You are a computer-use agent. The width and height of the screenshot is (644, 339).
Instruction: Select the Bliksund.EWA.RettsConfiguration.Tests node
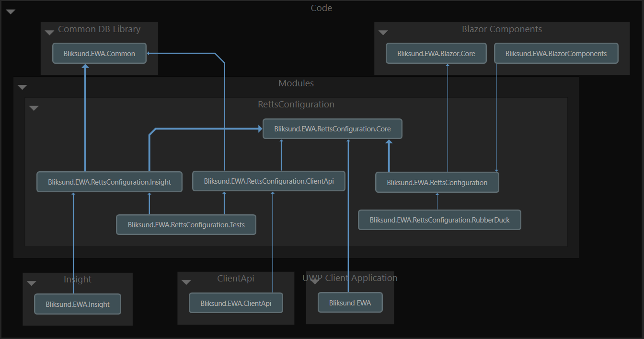tap(186, 224)
